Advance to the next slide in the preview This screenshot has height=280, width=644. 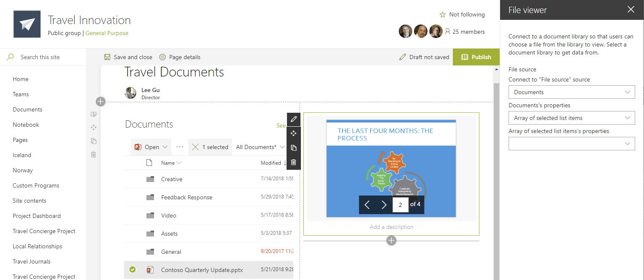[384, 204]
